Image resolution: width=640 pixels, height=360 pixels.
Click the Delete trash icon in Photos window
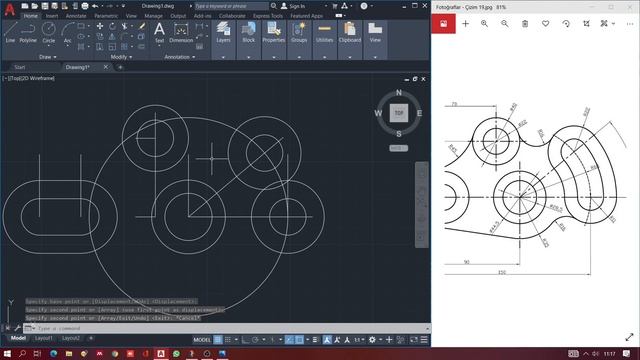[525, 24]
